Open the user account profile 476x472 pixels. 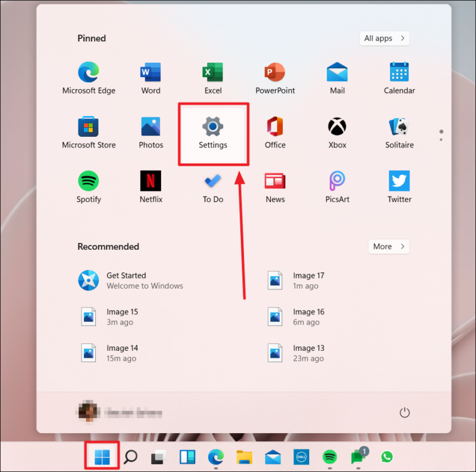[119, 412]
